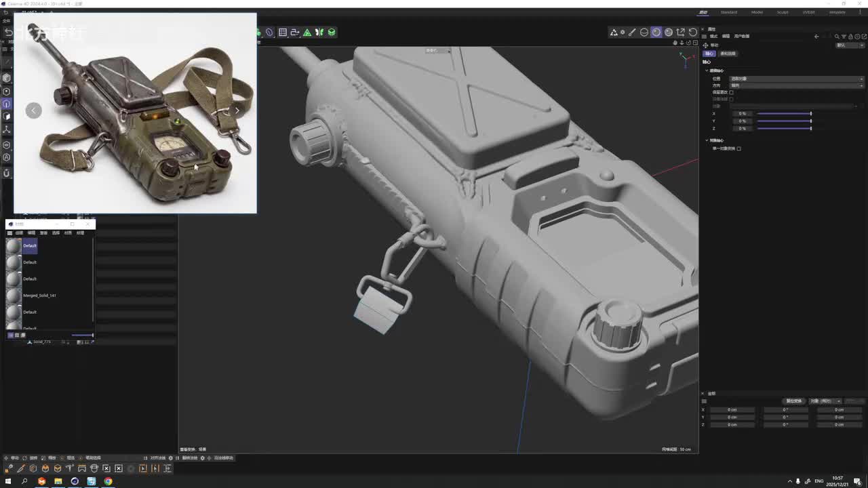Click the X axis percentage slider

[x=784, y=113]
